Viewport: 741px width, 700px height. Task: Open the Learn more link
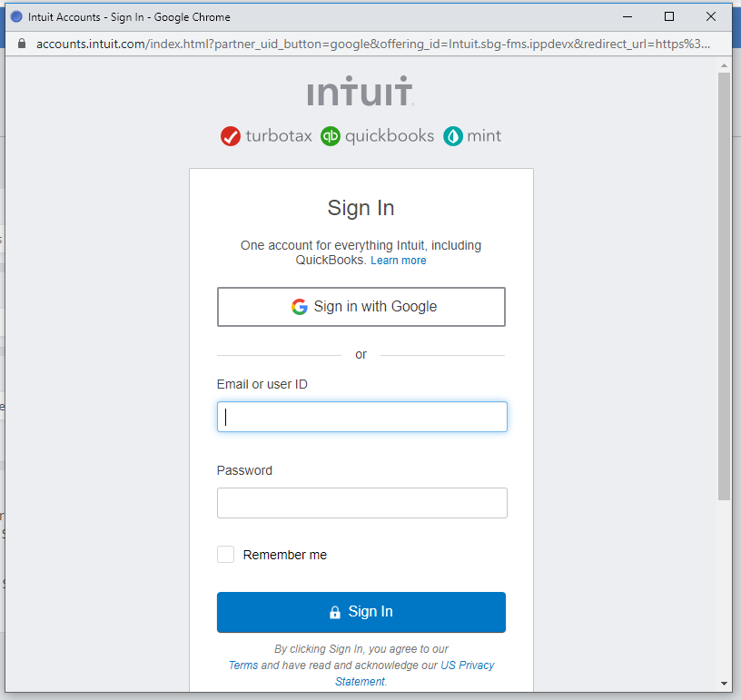(398, 261)
